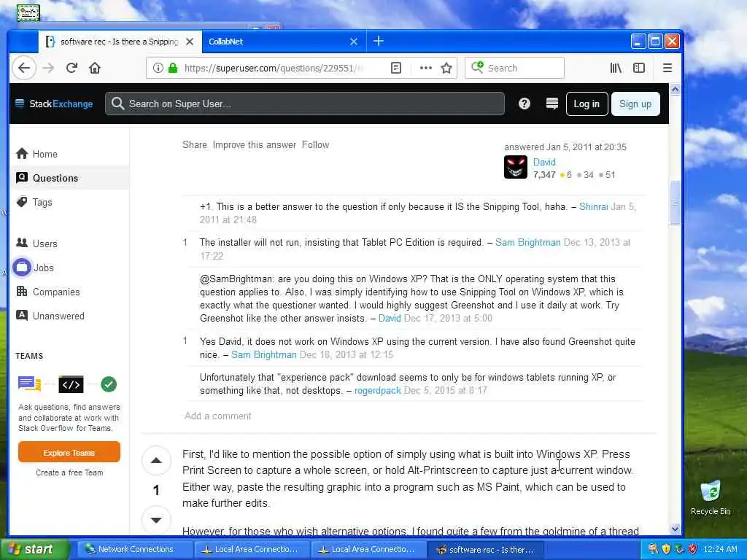Image resolution: width=747 pixels, height=560 pixels.
Task: Reload the current page
Action: 72,68
